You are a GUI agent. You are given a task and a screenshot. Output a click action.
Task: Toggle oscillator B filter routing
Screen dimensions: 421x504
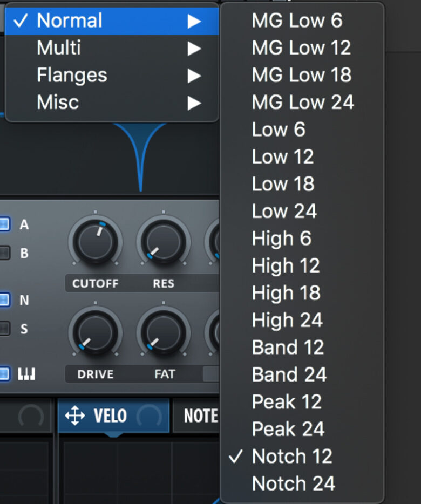(5, 253)
